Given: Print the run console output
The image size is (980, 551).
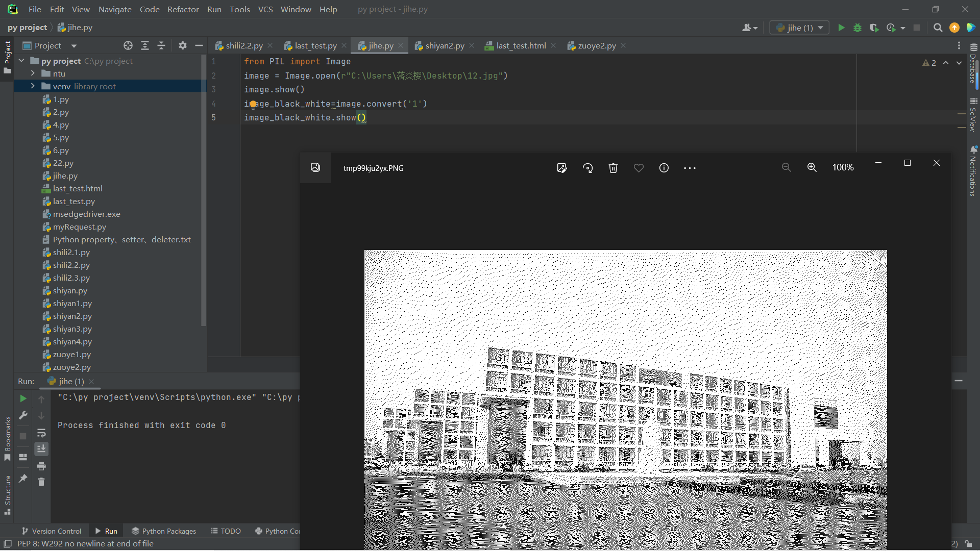Looking at the screenshot, I should (x=41, y=466).
